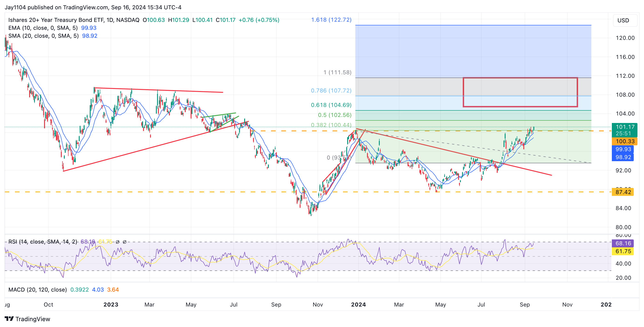This screenshot has width=644, height=327.
Task: Click the 2024 year label on time axis
Action: (359, 305)
